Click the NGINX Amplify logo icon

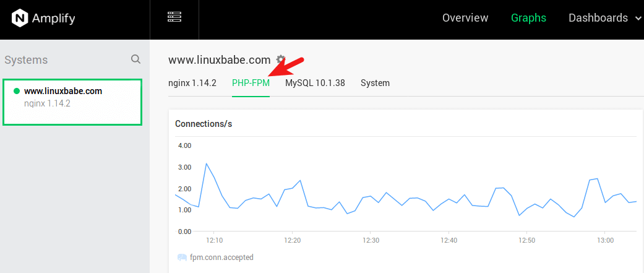point(20,19)
